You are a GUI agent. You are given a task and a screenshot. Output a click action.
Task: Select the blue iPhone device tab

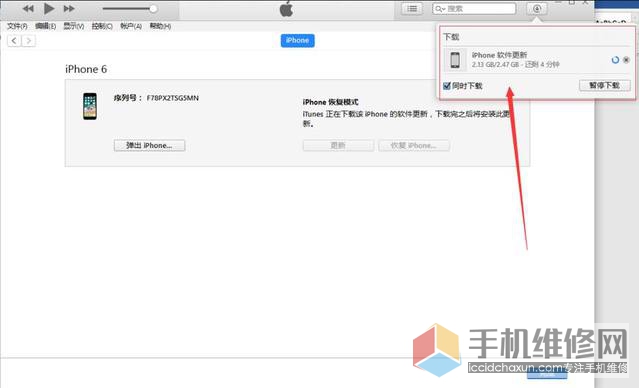pyautogui.click(x=297, y=40)
